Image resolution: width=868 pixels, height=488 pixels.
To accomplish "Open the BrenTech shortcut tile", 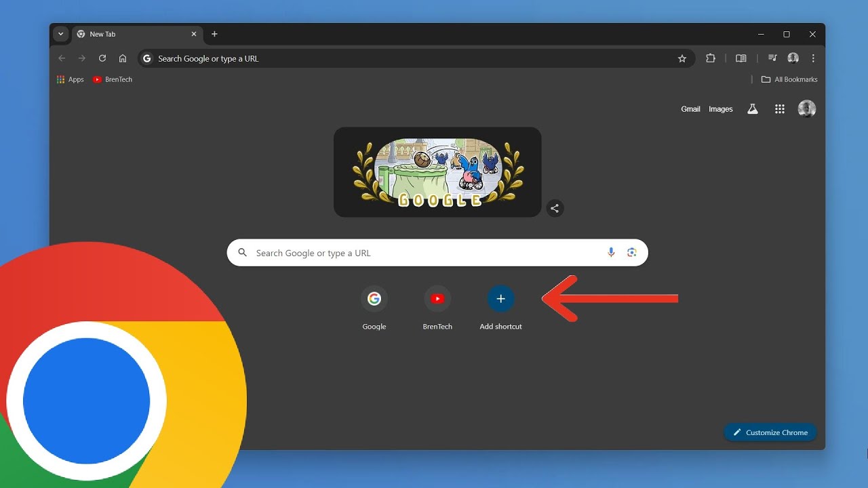I will tap(437, 308).
